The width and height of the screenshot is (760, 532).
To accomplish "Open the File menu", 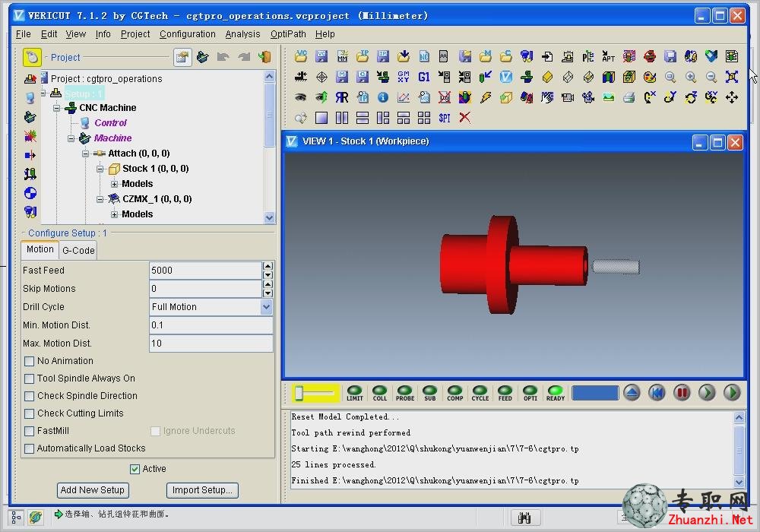I will [24, 34].
